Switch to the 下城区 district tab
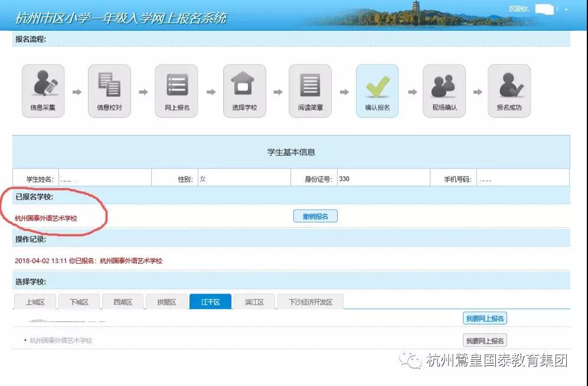This screenshot has height=386, width=588. coord(79,302)
